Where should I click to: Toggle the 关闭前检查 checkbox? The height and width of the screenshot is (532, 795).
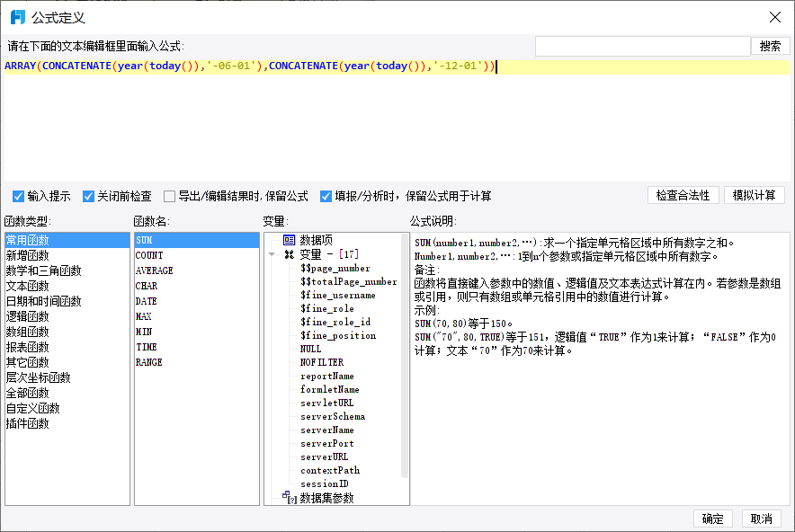click(x=88, y=196)
